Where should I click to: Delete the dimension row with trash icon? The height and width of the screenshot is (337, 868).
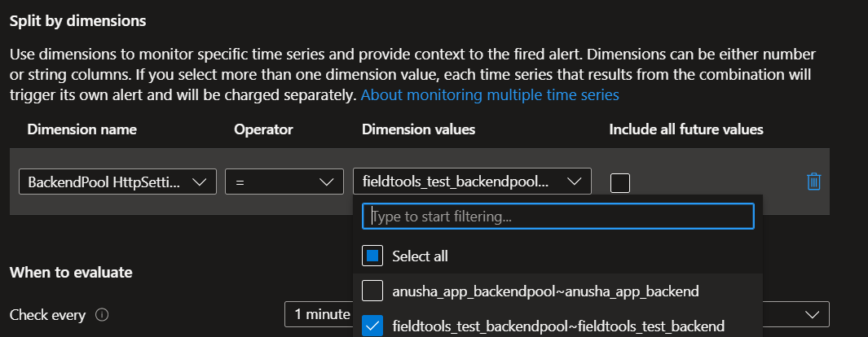coord(813,182)
